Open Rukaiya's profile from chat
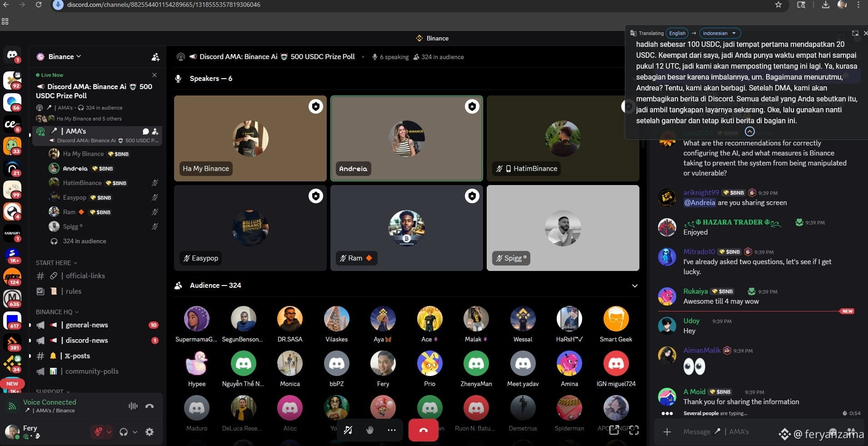Viewport: 868px width, 446px height. coord(696,291)
